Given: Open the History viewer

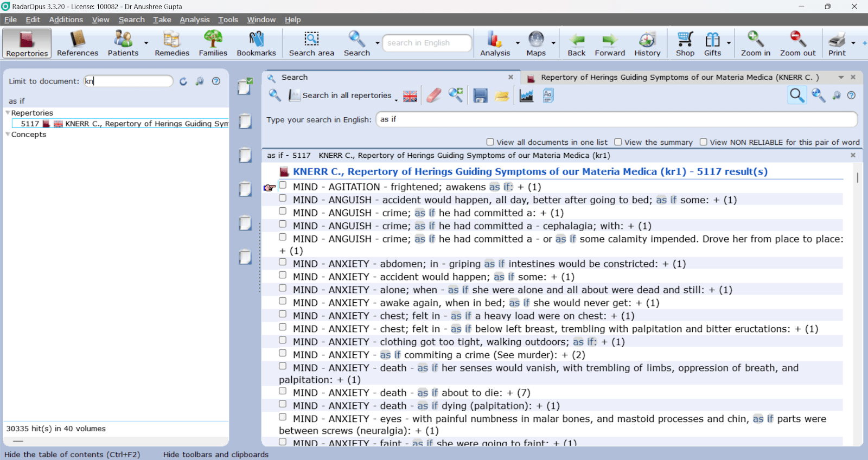Looking at the screenshot, I should pyautogui.click(x=647, y=43).
